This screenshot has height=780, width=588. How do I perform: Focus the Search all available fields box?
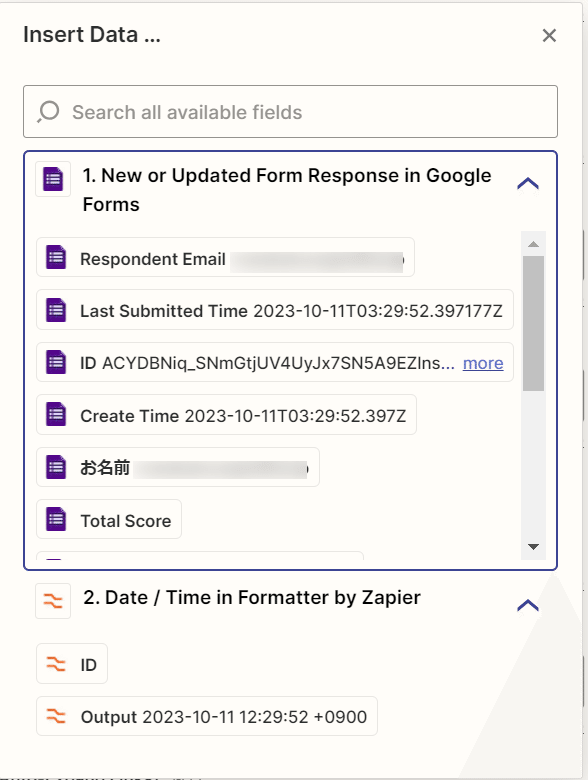291,112
